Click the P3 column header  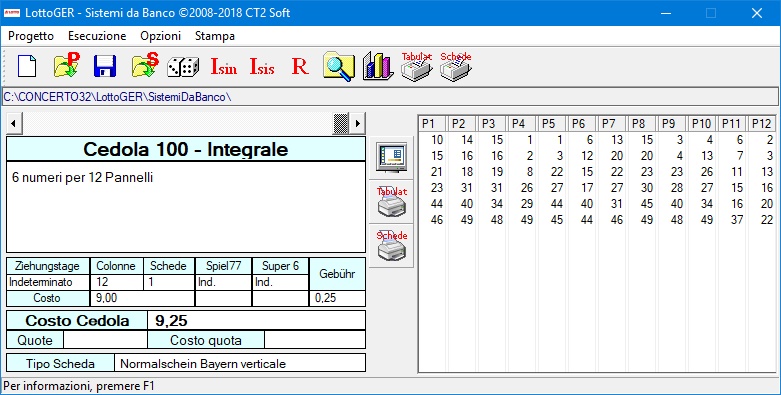(492, 124)
